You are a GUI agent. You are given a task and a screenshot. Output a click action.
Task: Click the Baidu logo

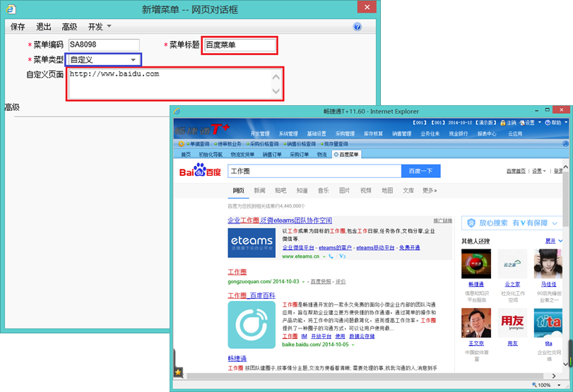pos(200,170)
